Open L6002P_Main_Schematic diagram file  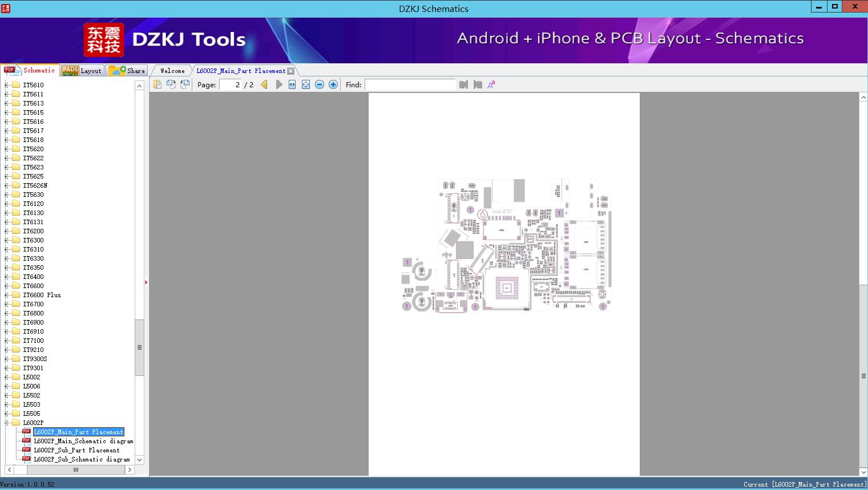coord(83,441)
